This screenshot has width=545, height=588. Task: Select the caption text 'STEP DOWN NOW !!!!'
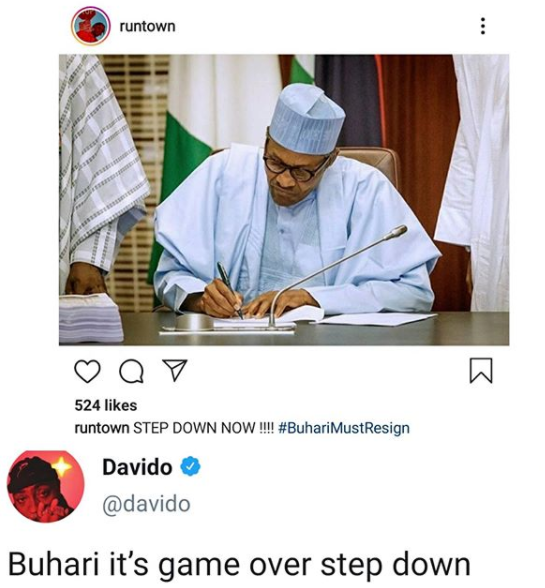[204, 428]
